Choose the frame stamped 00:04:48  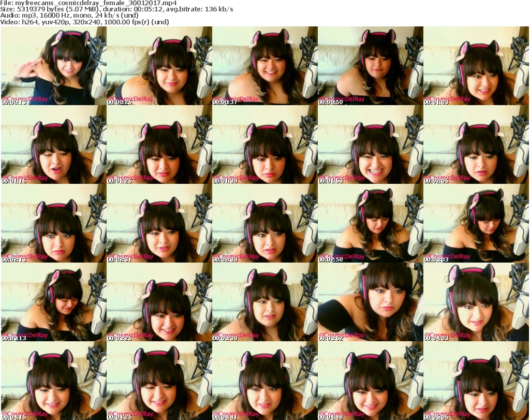(x=371, y=381)
